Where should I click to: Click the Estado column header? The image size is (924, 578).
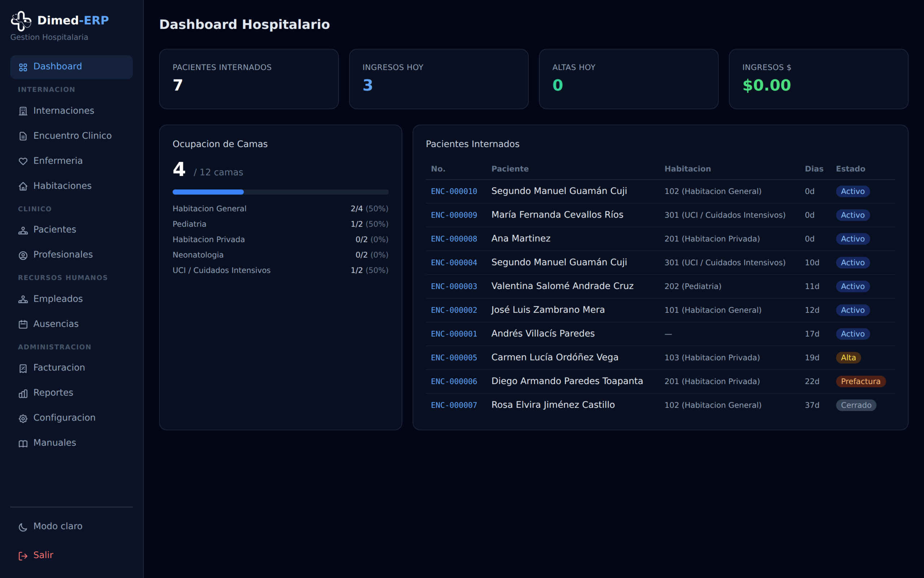[850, 169]
